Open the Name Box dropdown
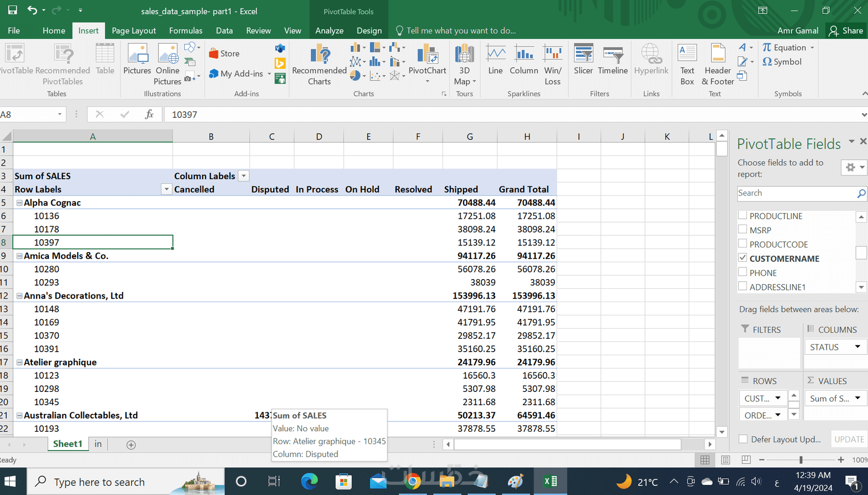This screenshot has height=495, width=868. tap(60, 114)
